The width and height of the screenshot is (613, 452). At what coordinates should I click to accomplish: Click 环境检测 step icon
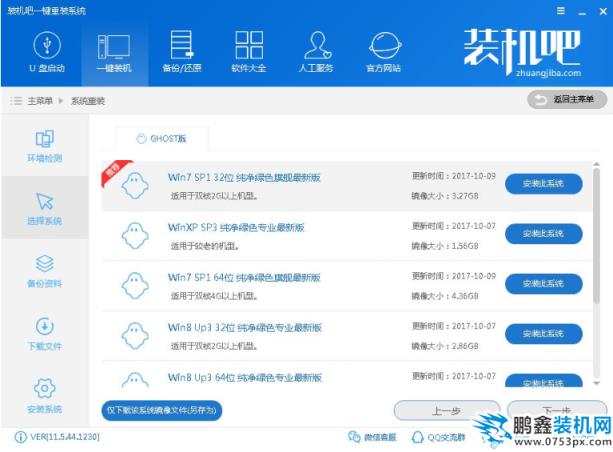pyautogui.click(x=45, y=138)
